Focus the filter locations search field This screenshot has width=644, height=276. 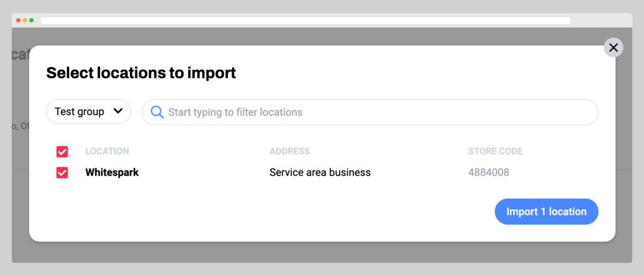pos(377,112)
